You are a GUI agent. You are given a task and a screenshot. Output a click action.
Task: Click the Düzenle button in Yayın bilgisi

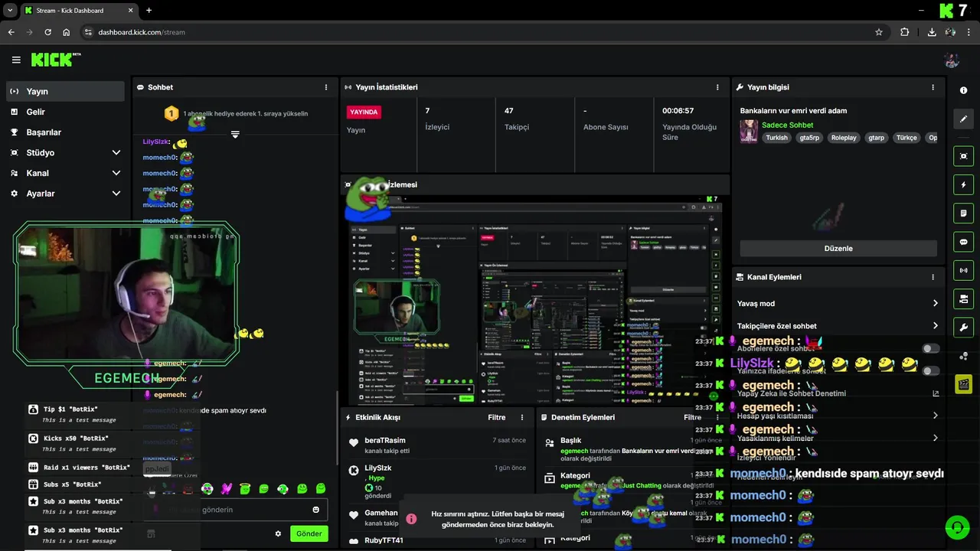pyautogui.click(x=838, y=249)
